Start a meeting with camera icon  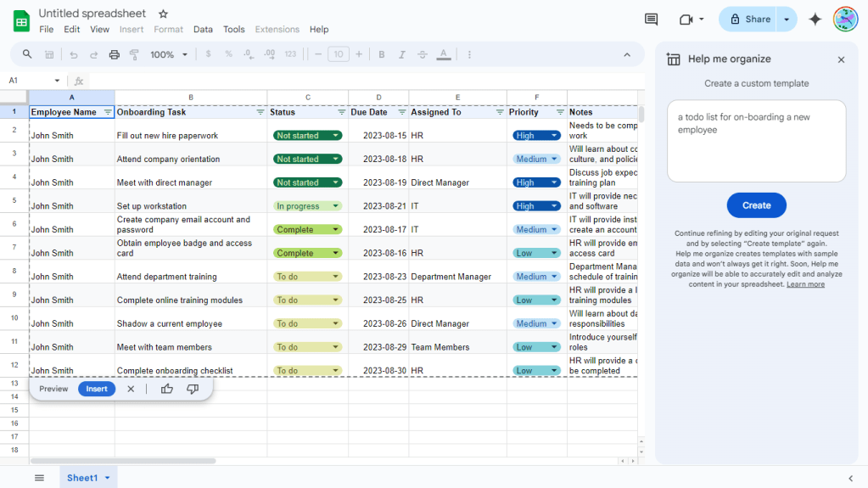pyautogui.click(x=686, y=20)
